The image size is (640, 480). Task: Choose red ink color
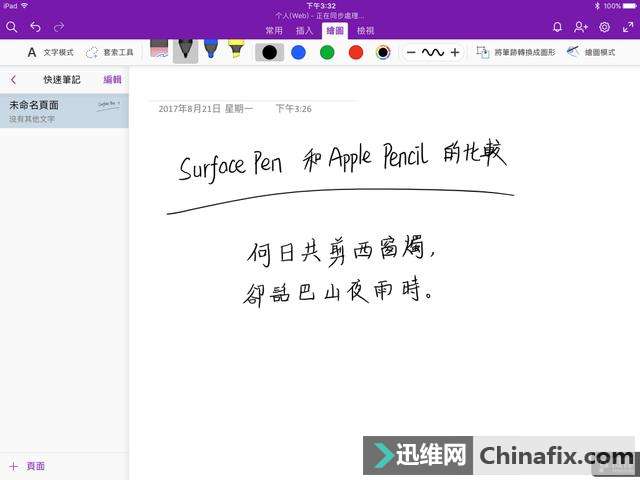point(356,52)
